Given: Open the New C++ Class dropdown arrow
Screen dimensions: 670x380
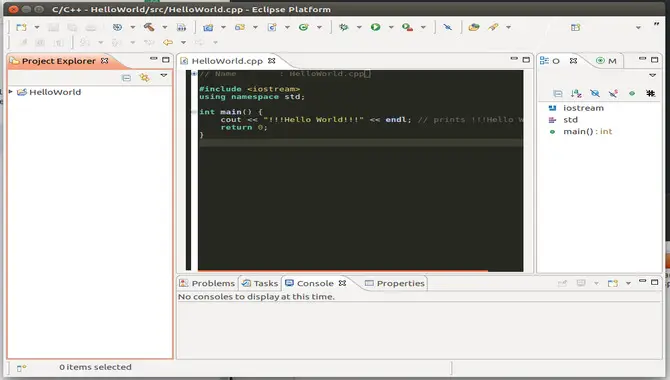Looking at the screenshot, I should (x=319, y=27).
